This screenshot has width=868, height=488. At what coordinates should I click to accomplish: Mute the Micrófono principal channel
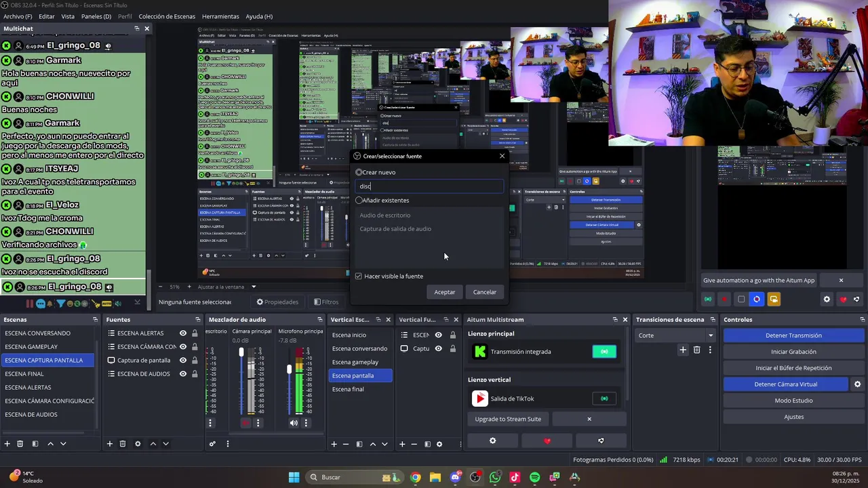point(294,423)
